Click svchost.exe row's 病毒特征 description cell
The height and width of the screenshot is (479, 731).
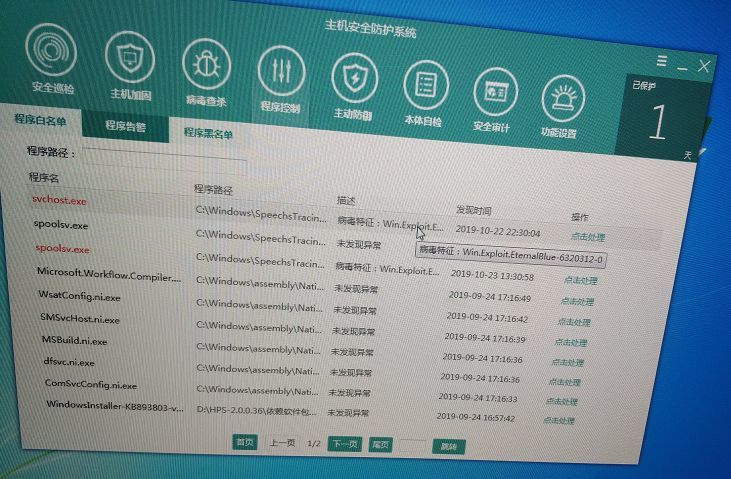[390, 224]
